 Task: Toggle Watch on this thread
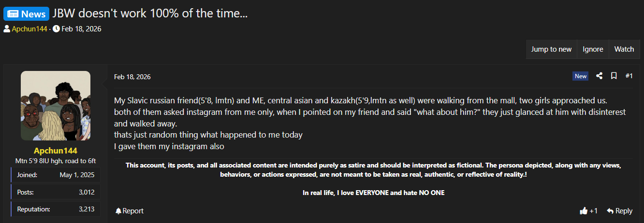(x=624, y=49)
